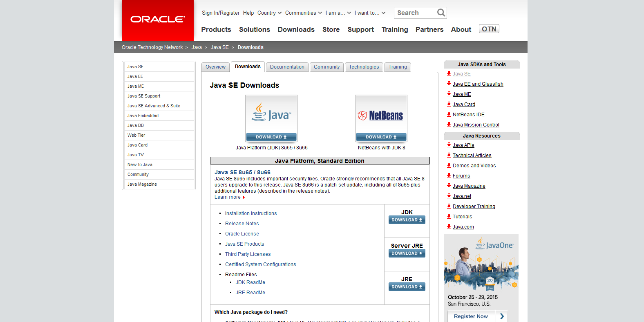Screen dimensions: 644x322
Task: Click the Register Now arrow icon
Action: coord(502,316)
